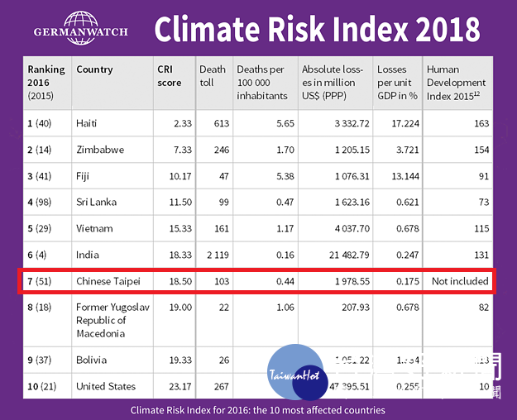
Task: Click the country name 'Haiti'
Action: click(86, 123)
